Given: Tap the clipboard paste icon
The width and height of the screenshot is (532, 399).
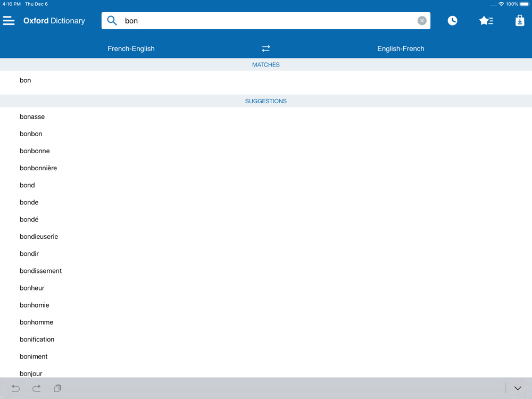Looking at the screenshot, I should tap(57, 388).
